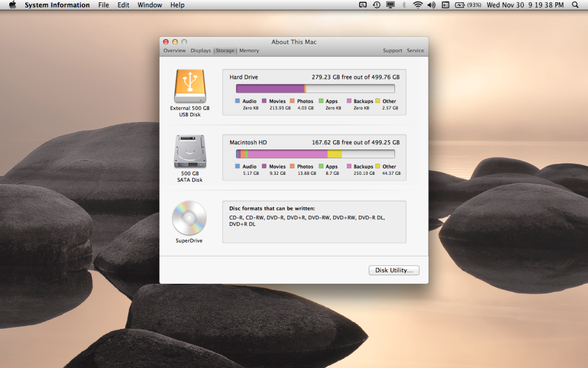The height and width of the screenshot is (368, 588).
Task: Click the orange External USB Disk icon
Action: point(190,86)
